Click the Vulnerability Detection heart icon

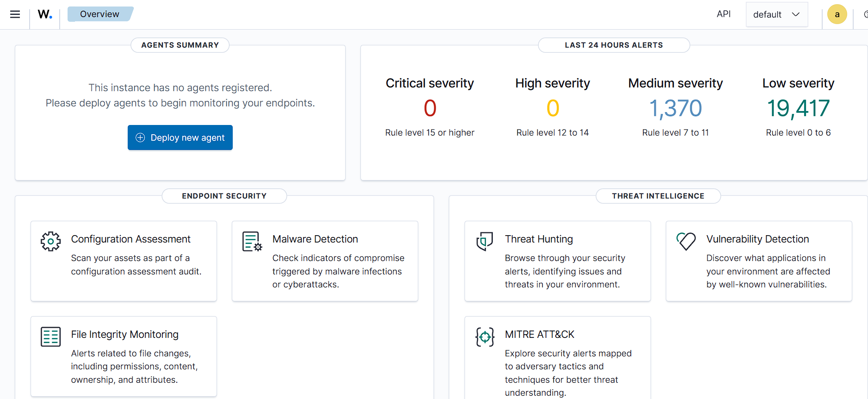686,241
